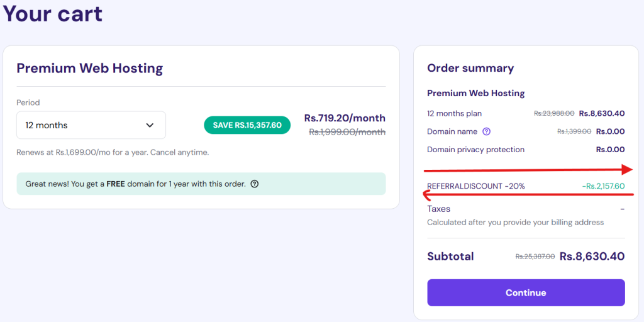
Task: Click the Order summary heading
Action: (x=470, y=68)
